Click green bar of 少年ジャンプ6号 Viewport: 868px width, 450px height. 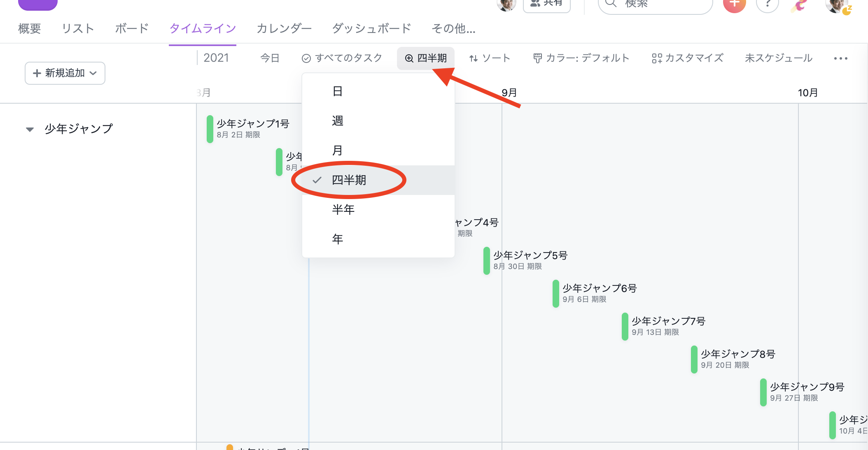pos(555,293)
